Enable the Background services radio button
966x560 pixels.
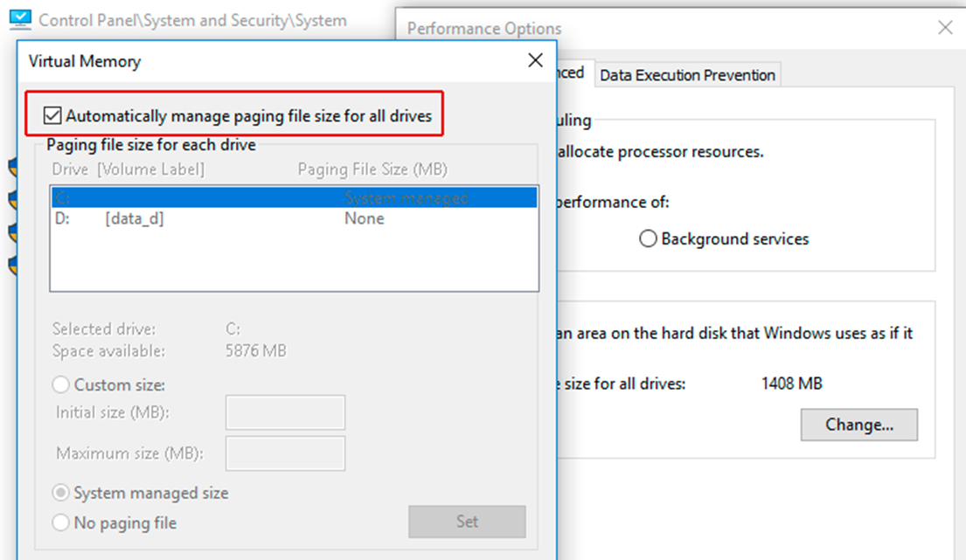pyautogui.click(x=648, y=238)
